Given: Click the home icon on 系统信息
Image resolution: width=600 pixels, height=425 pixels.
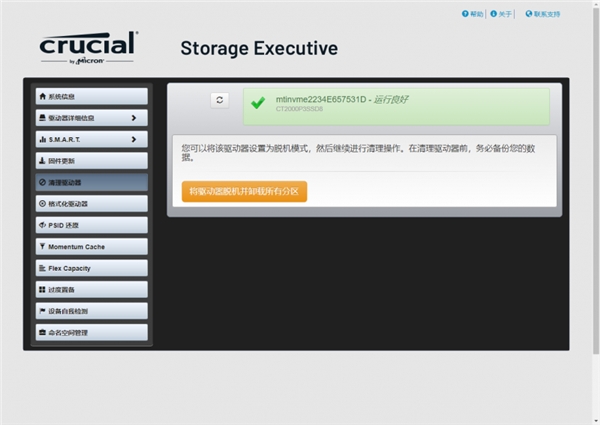Looking at the screenshot, I should [42, 96].
